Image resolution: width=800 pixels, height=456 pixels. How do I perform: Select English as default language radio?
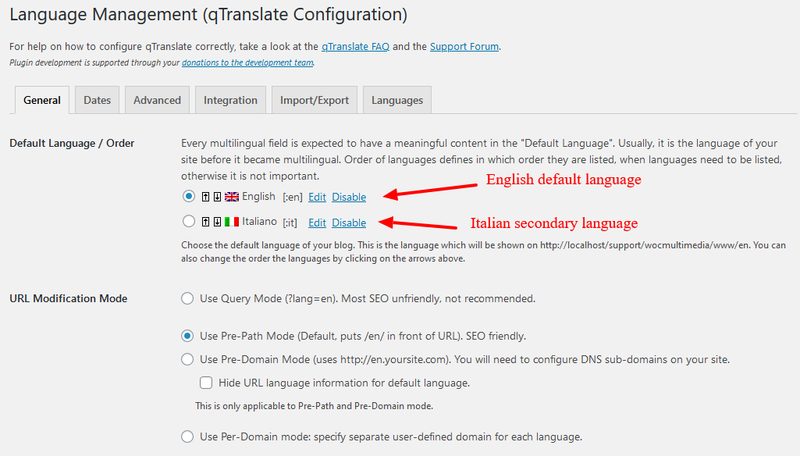(188, 196)
